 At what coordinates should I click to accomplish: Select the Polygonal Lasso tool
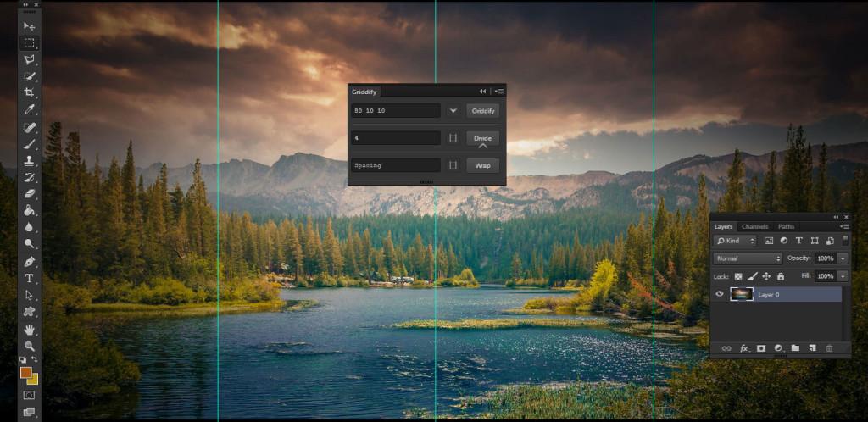pyautogui.click(x=30, y=59)
